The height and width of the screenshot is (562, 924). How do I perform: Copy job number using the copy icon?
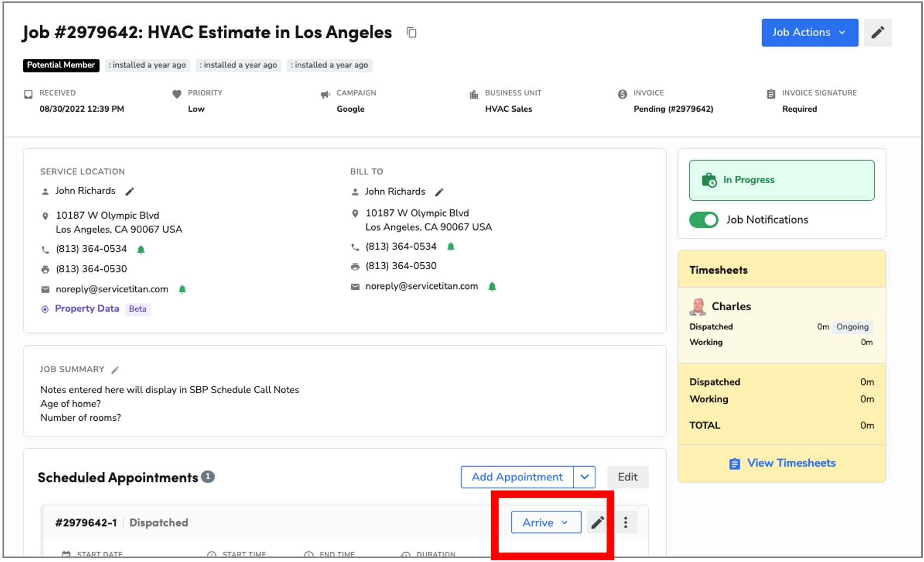tap(412, 33)
